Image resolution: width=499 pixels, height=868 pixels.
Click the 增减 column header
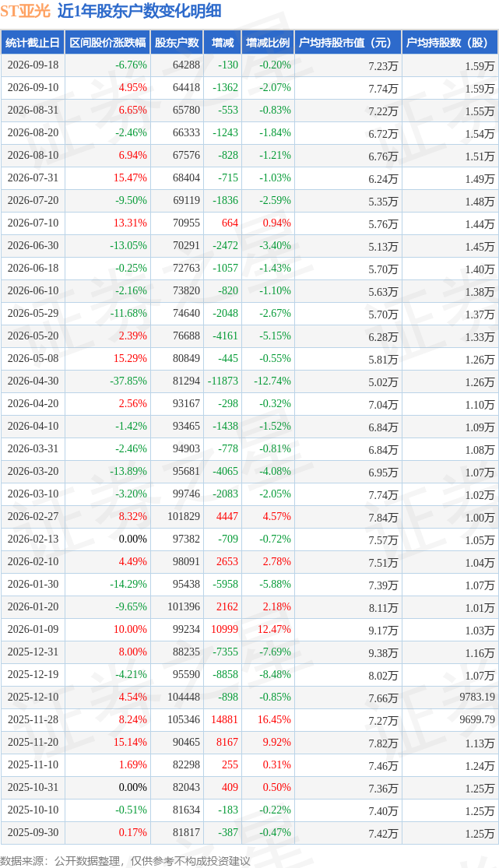[223, 43]
